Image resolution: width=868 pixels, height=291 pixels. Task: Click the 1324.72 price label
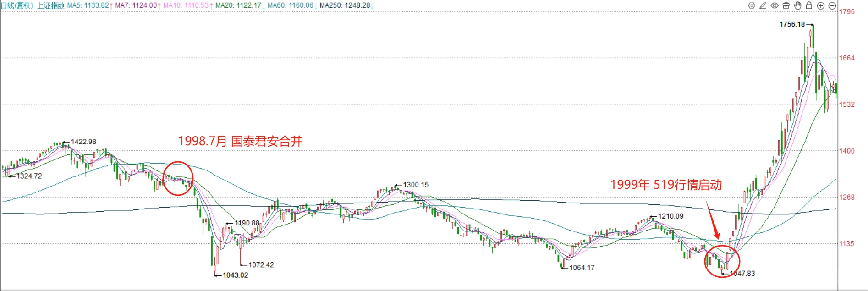(x=29, y=176)
